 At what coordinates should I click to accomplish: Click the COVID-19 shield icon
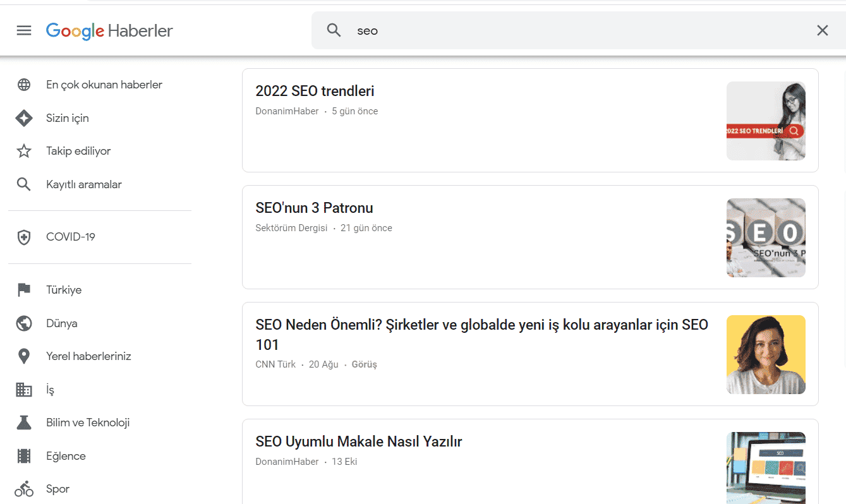[x=24, y=237]
